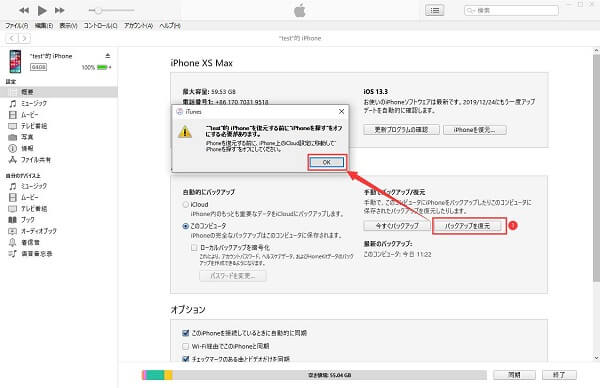Image resolution: width=600 pixels, height=388 pixels.
Task: Click 今すぐバックアップ button
Action: point(397,226)
